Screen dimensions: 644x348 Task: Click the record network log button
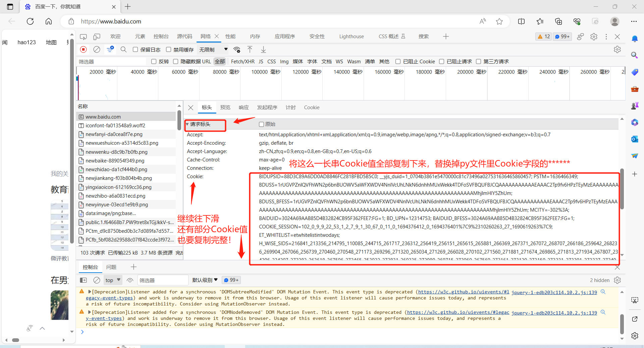pyautogui.click(x=84, y=50)
